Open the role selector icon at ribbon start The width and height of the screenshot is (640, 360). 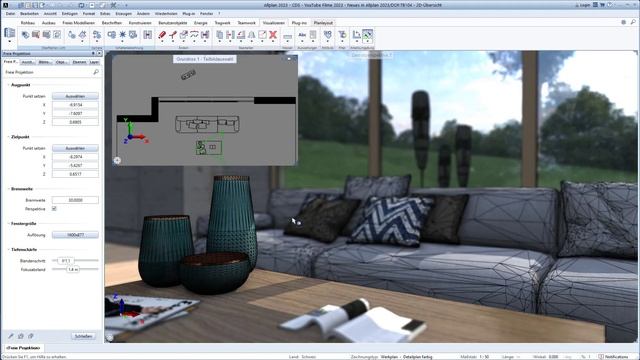click(x=9, y=33)
